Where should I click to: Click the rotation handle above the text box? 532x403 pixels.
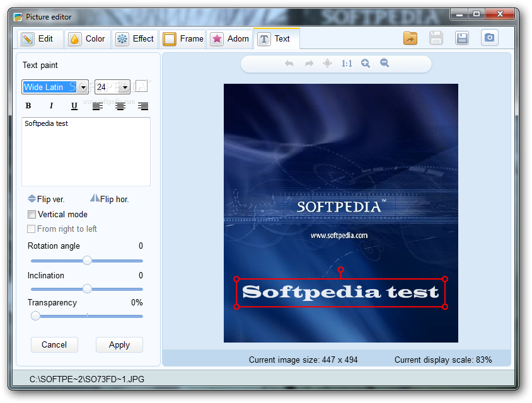click(340, 270)
